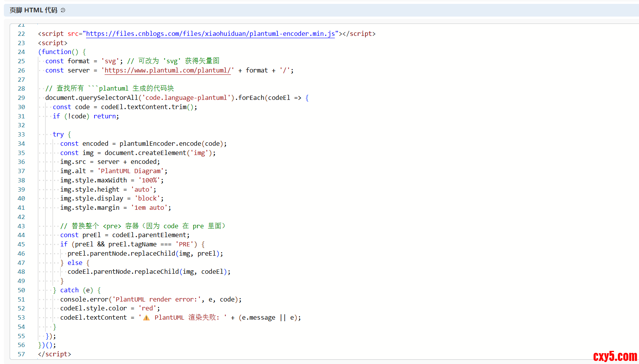Click the warning emoji on line 53
The width and height of the screenshot is (639, 364).
(146, 318)
